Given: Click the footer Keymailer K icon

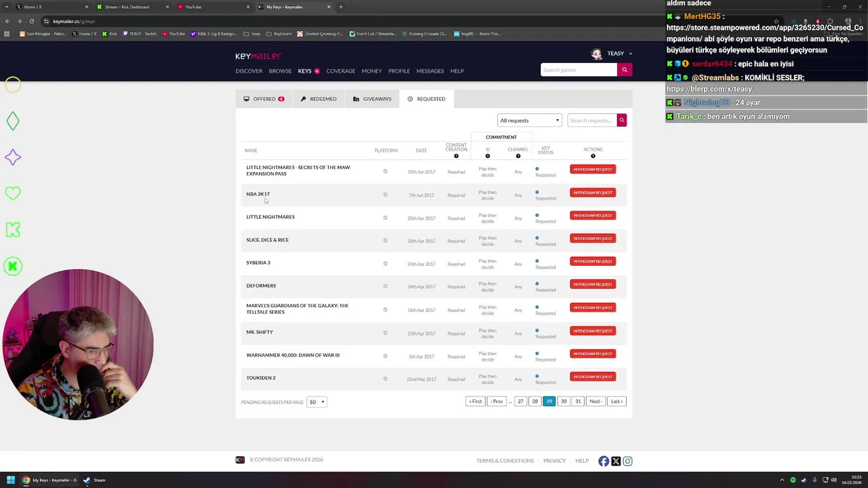Looking at the screenshot, I should point(240,460).
